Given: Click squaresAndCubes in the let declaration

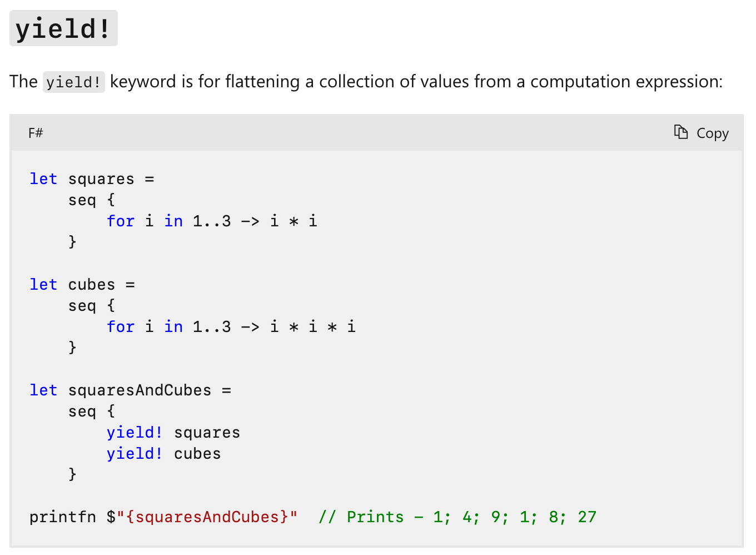Looking at the screenshot, I should 140,390.
